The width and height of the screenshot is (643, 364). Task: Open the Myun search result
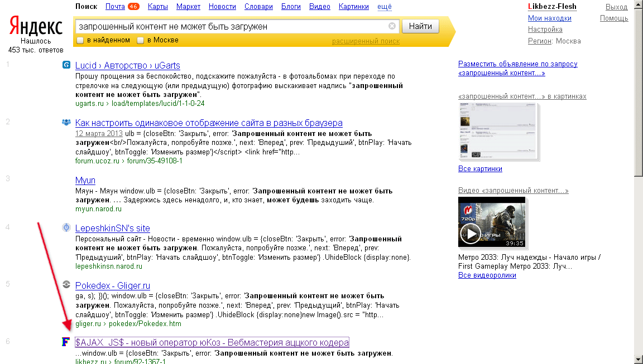coord(85,180)
